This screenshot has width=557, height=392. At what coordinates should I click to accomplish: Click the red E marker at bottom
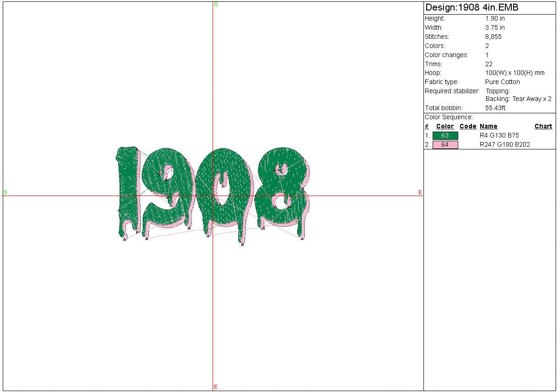tap(216, 387)
